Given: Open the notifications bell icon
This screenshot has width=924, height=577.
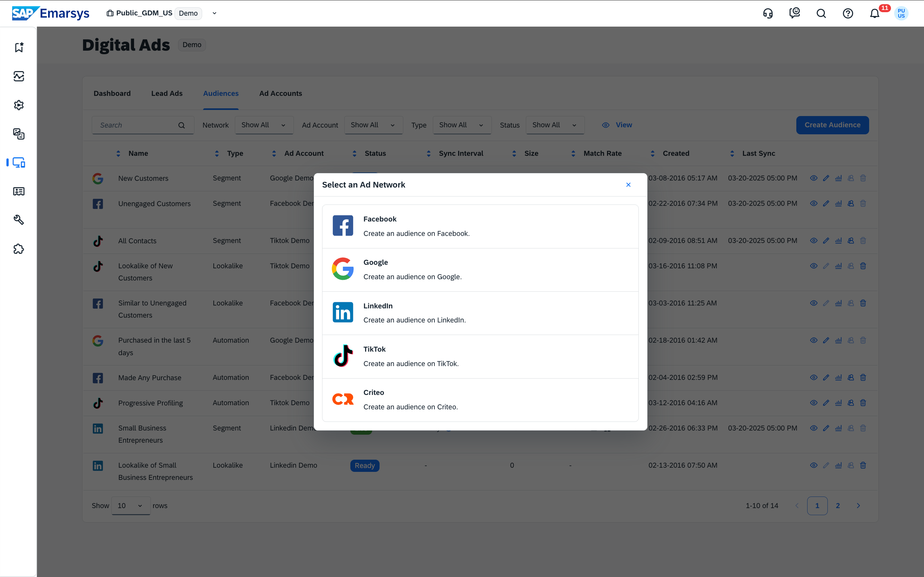Looking at the screenshot, I should coord(874,14).
